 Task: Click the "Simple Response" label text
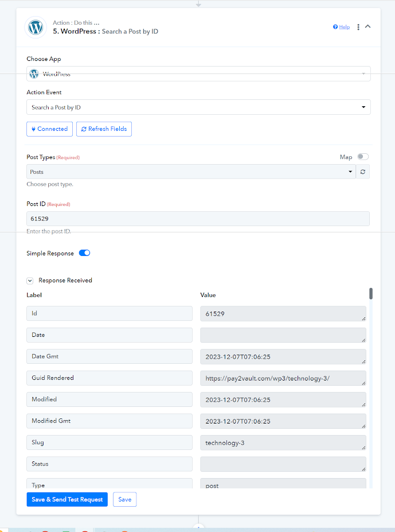(x=50, y=254)
